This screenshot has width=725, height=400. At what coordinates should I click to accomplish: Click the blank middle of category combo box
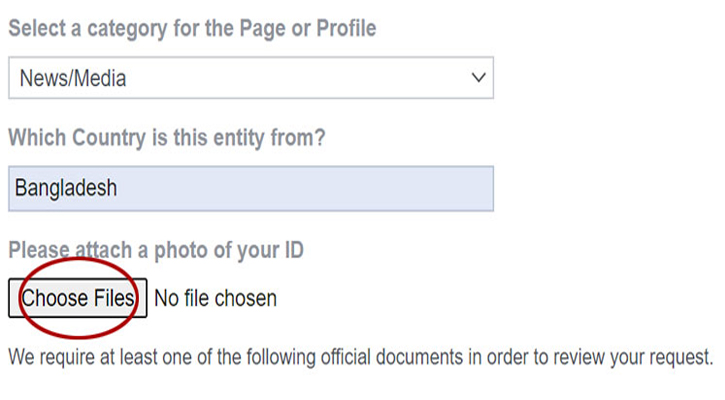coord(280,78)
